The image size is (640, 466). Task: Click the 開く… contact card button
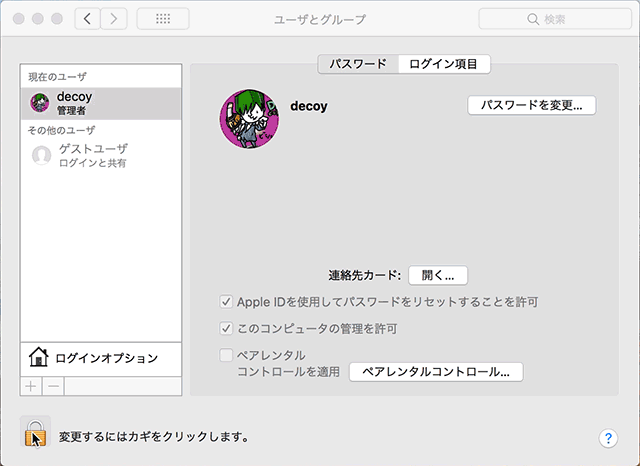pyautogui.click(x=438, y=275)
